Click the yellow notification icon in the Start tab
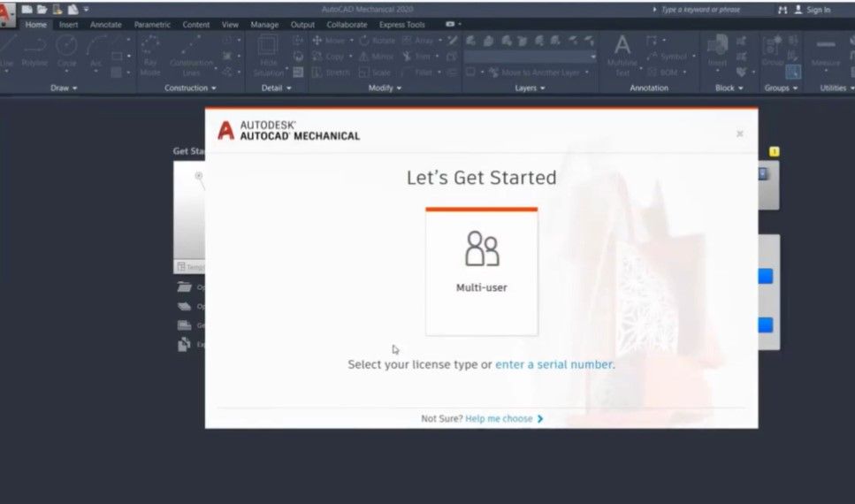This screenshot has height=504, width=855. 775,151
